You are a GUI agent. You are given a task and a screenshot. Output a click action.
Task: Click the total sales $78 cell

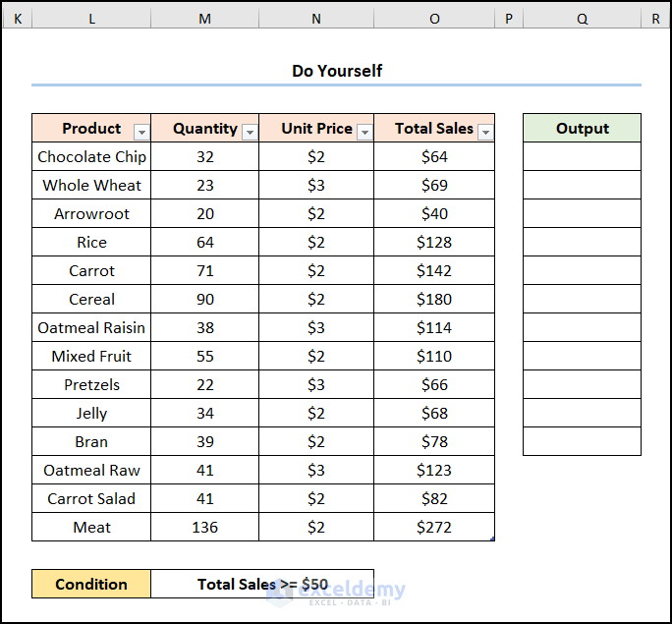point(434,442)
